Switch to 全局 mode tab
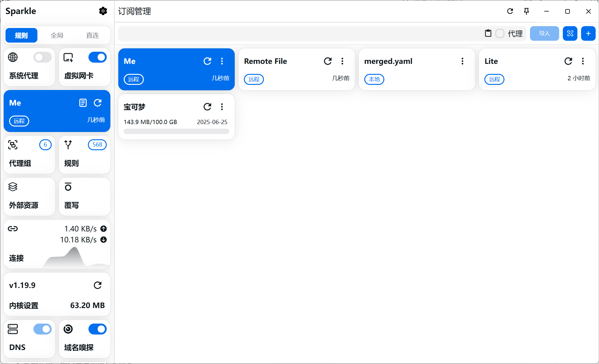The width and height of the screenshot is (599, 364). coord(57,35)
